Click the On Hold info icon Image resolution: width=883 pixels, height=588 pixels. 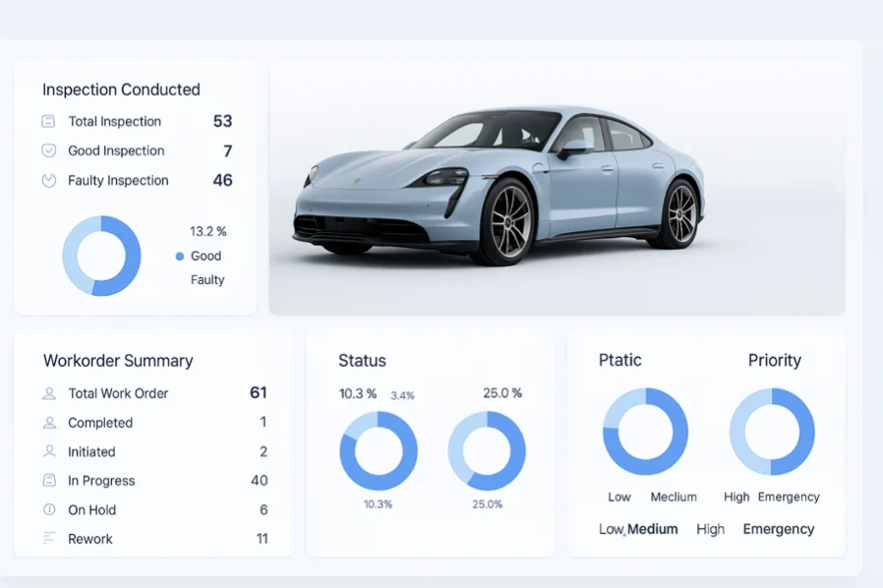(x=49, y=509)
